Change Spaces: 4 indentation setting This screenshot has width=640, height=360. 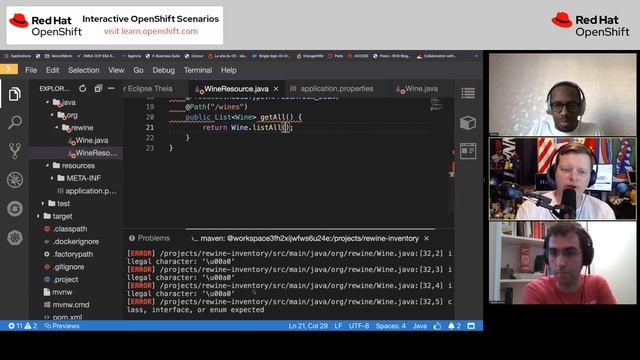point(391,326)
